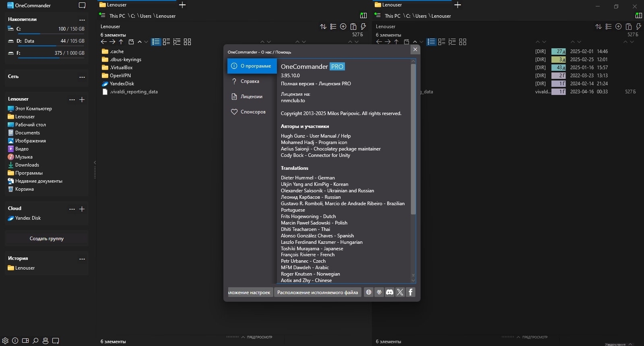Screen dimensions: 644x346
Task: Go up one folder in left pane
Action: click(121, 42)
